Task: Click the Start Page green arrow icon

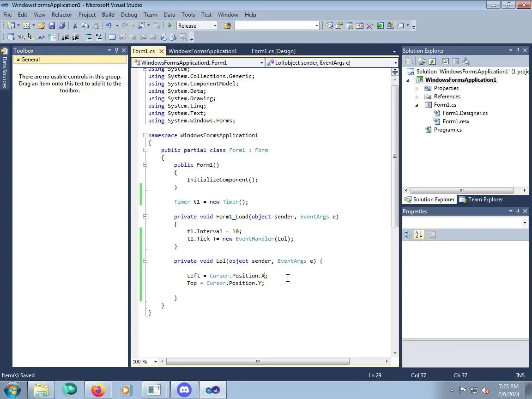Action: click(380, 26)
